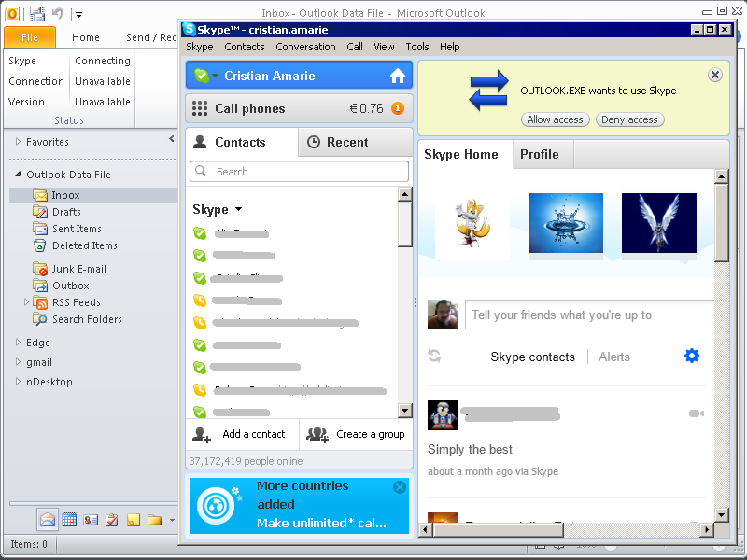Click the Outlook application icon in title bar

point(12,14)
